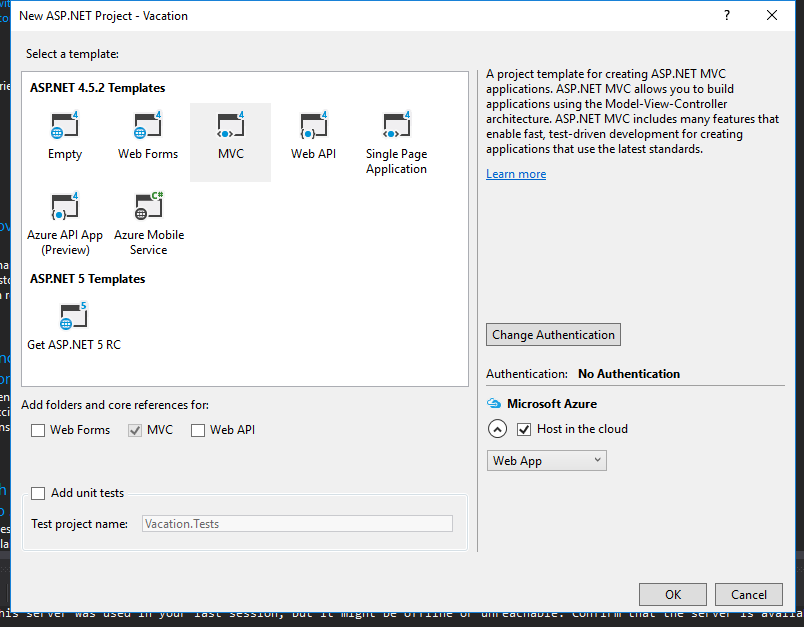Click the Empty template label
This screenshot has height=627, width=804.
(x=65, y=154)
